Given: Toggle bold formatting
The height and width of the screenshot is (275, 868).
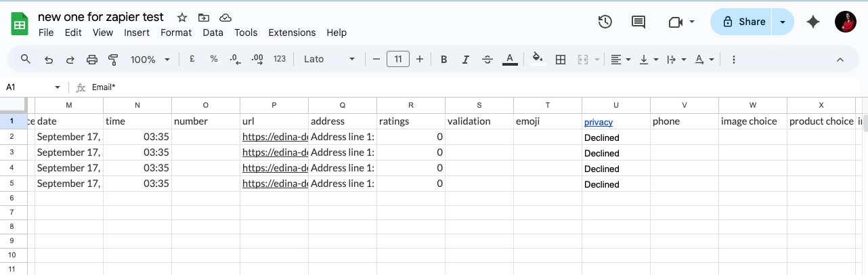Looking at the screenshot, I should [443, 60].
